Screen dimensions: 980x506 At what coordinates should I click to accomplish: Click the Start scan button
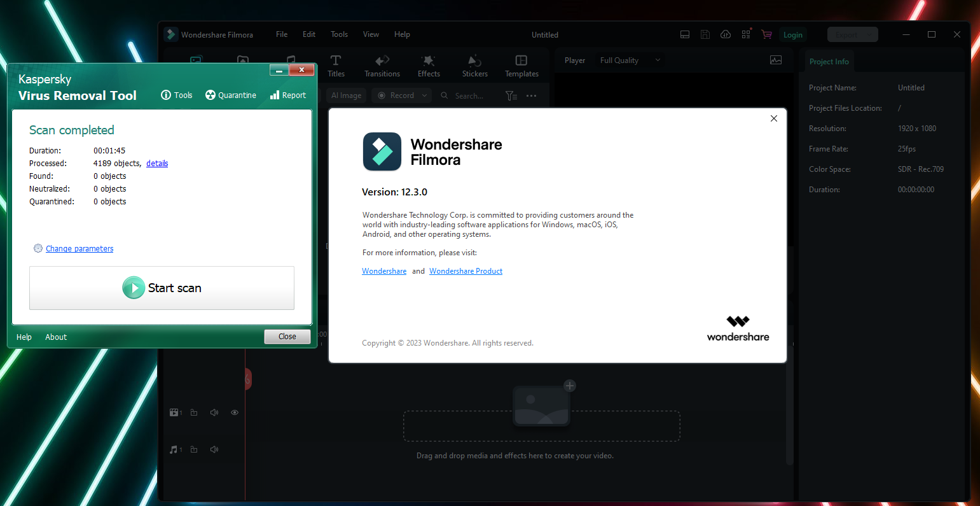coord(162,288)
